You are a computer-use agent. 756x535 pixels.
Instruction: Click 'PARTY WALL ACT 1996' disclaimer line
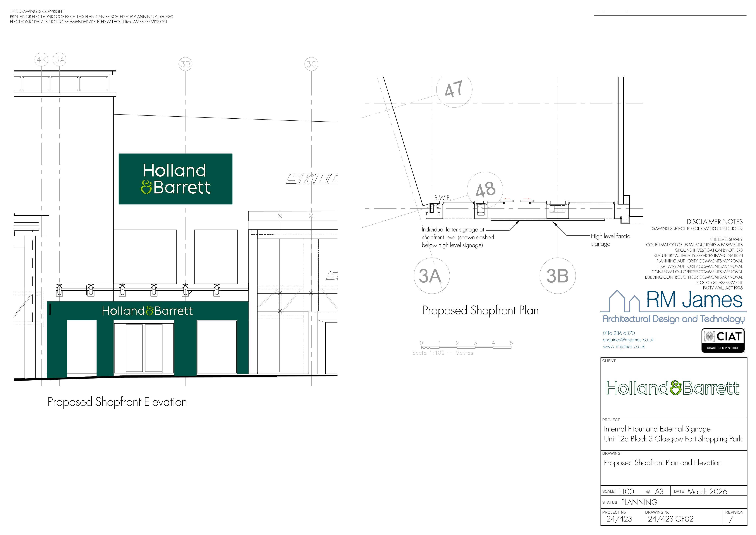point(722,288)
